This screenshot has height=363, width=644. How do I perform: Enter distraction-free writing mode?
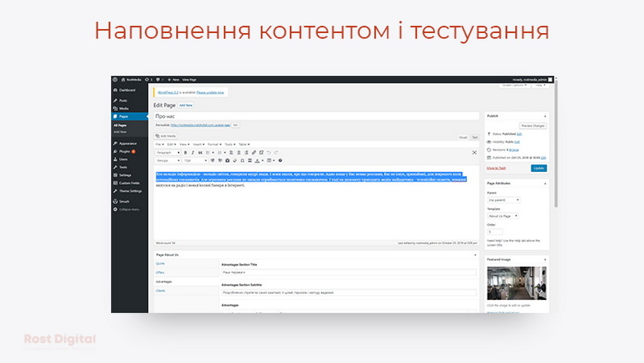[474, 153]
